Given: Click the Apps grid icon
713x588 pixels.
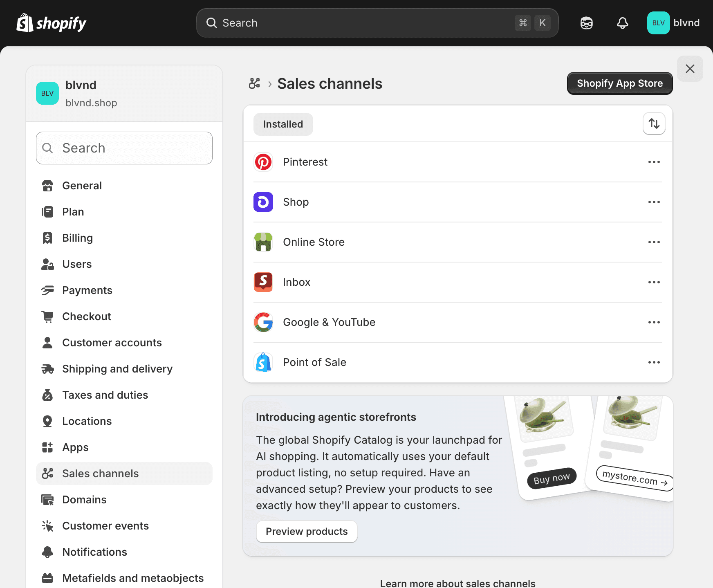Looking at the screenshot, I should 47,447.
